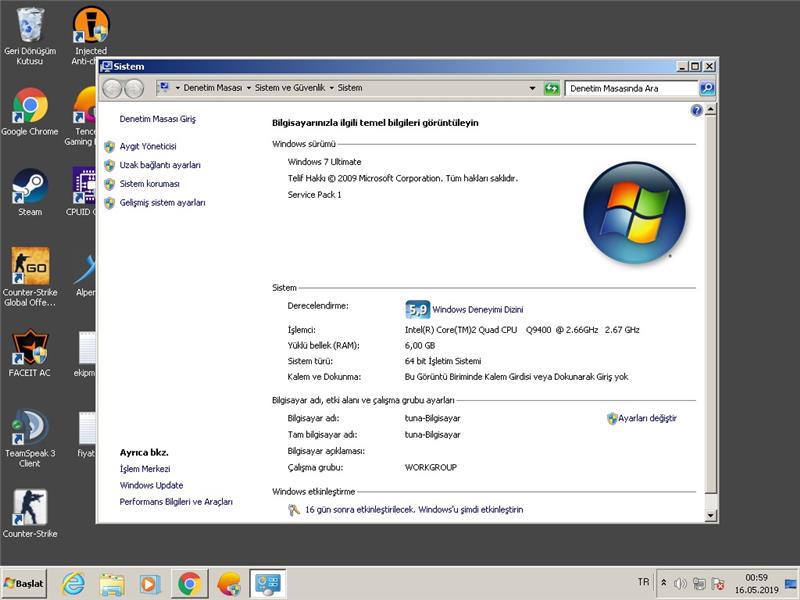
Task: Click tuna-Bilgisayar next to Tam bilgisayar adı
Action: coord(433,435)
